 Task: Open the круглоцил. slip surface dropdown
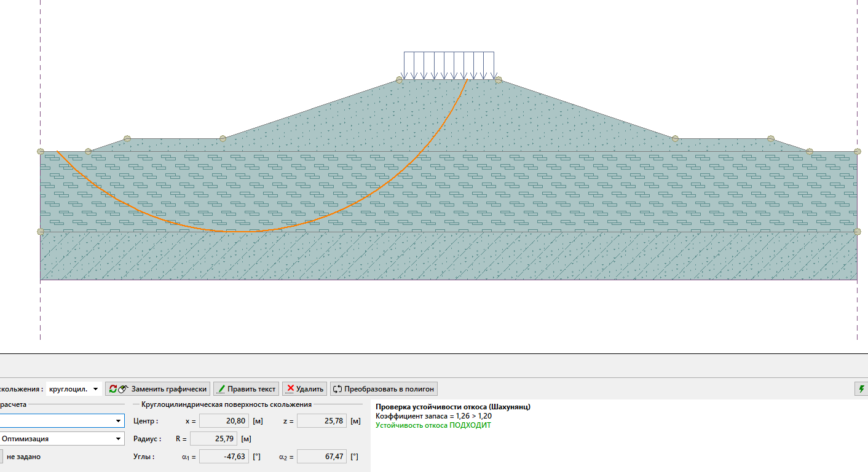(74, 389)
